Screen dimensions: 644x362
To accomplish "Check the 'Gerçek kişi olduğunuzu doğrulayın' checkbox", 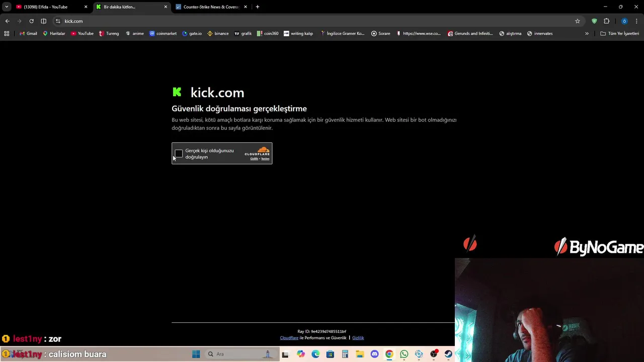I will click(x=179, y=153).
